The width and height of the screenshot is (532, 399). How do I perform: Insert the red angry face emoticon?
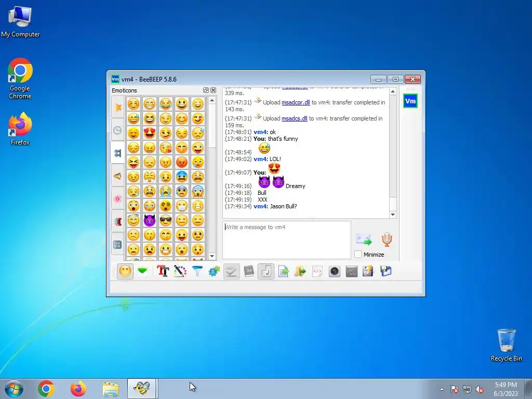[182, 162]
